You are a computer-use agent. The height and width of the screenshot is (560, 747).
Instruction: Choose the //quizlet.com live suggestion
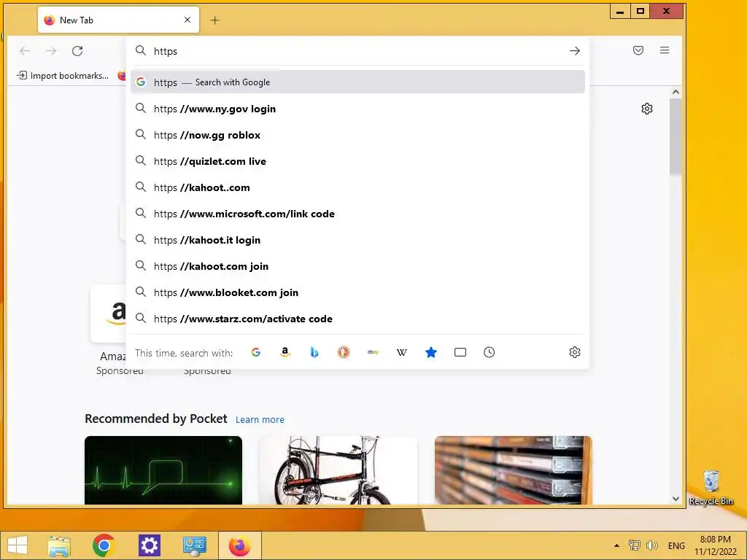pyautogui.click(x=357, y=161)
